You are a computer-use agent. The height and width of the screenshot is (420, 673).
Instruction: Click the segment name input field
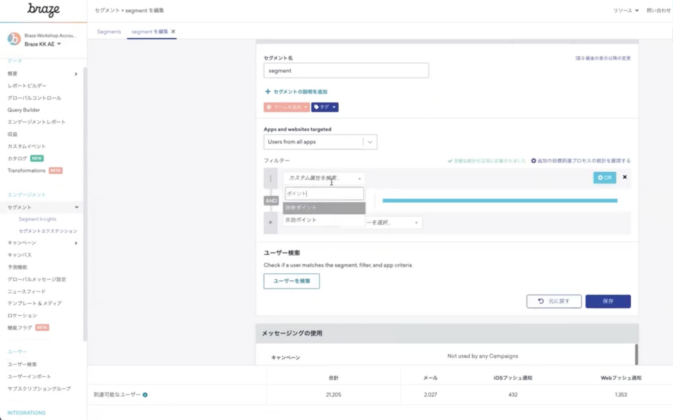tap(346, 71)
